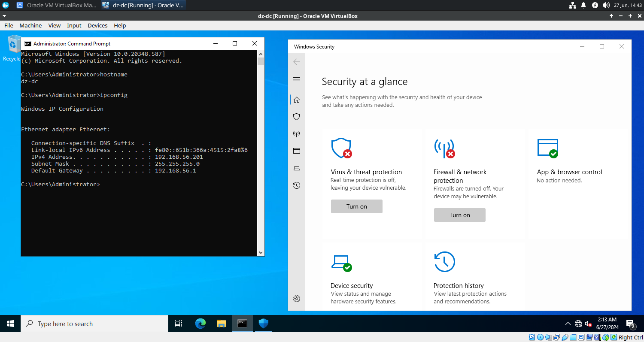Screen dimensions: 644x342
Task: Click VirtualBox display status icon
Action: [x=581, y=337]
